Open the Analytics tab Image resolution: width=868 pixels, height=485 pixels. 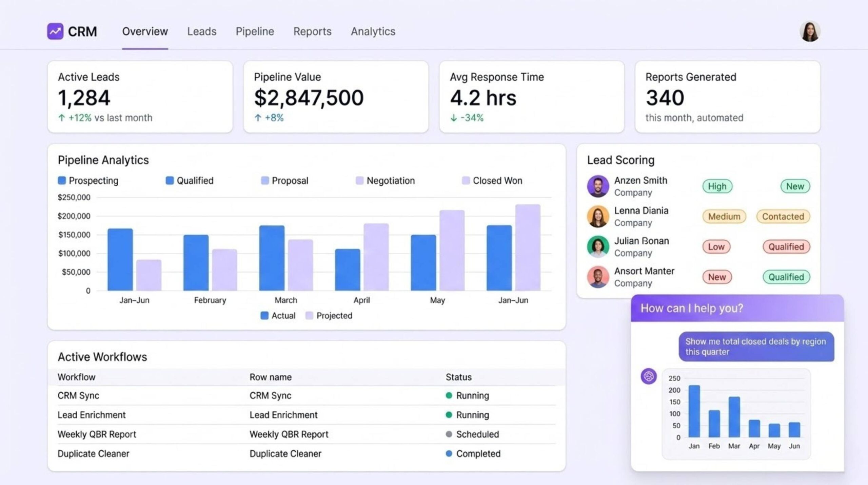coord(373,32)
